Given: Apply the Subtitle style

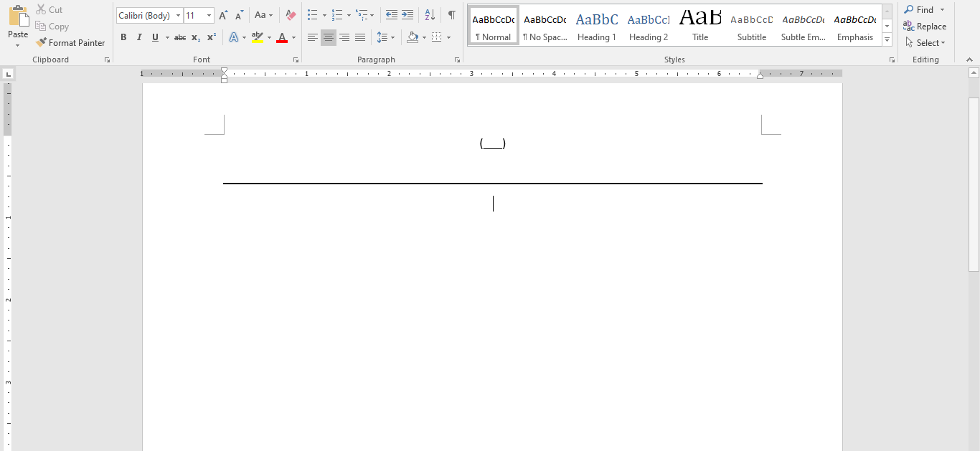Looking at the screenshot, I should pyautogui.click(x=752, y=26).
